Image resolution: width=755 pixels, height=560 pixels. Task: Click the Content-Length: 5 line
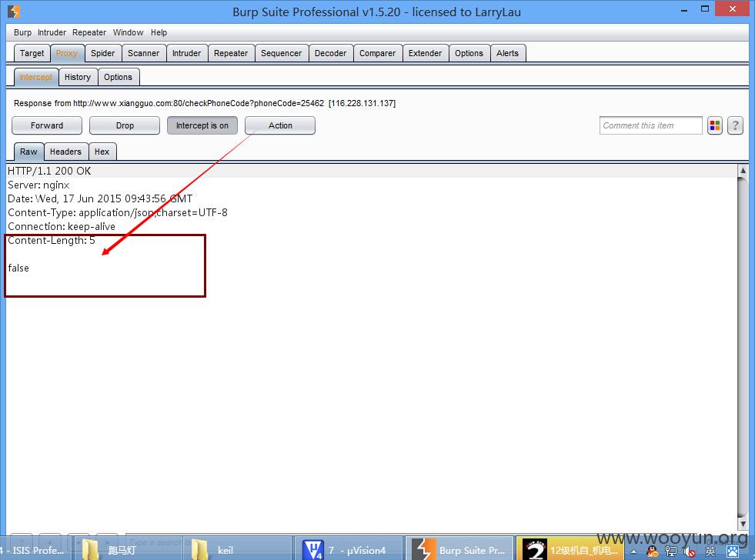click(x=51, y=241)
